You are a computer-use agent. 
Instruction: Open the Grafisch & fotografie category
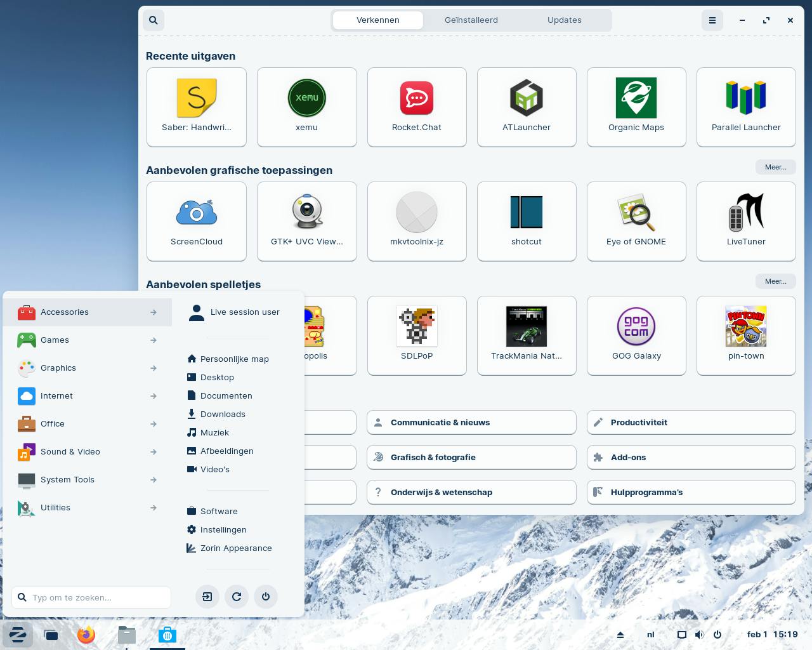click(x=471, y=458)
